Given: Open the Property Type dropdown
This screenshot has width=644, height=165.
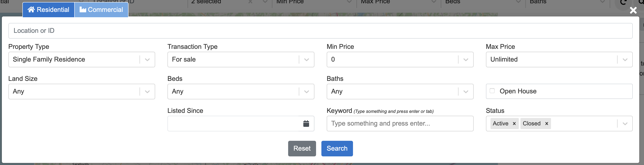Looking at the screenshot, I should [x=82, y=60].
